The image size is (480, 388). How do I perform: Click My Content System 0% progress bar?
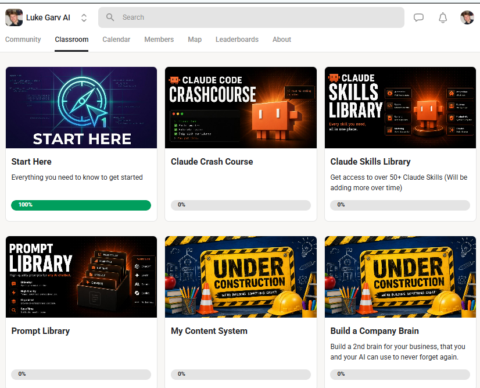click(x=241, y=374)
